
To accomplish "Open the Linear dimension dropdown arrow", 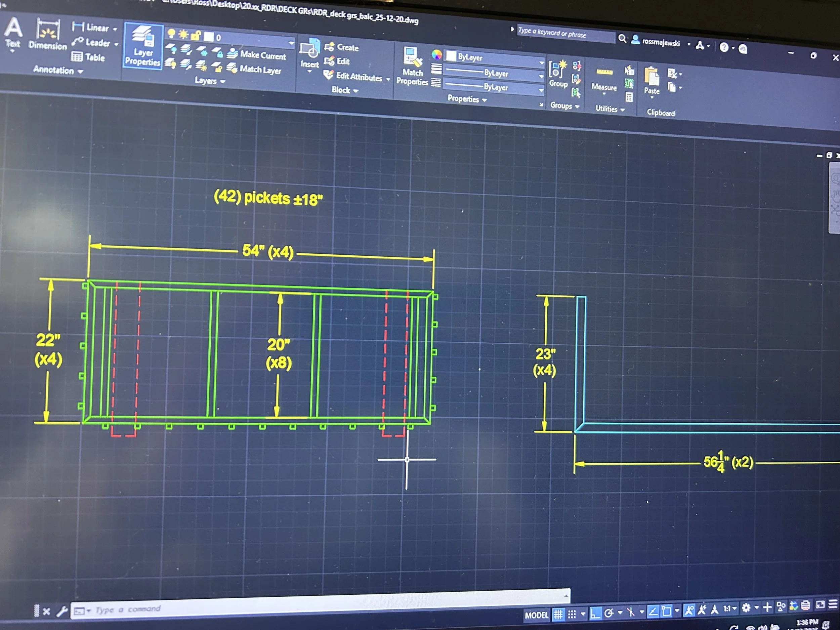I will click(115, 29).
